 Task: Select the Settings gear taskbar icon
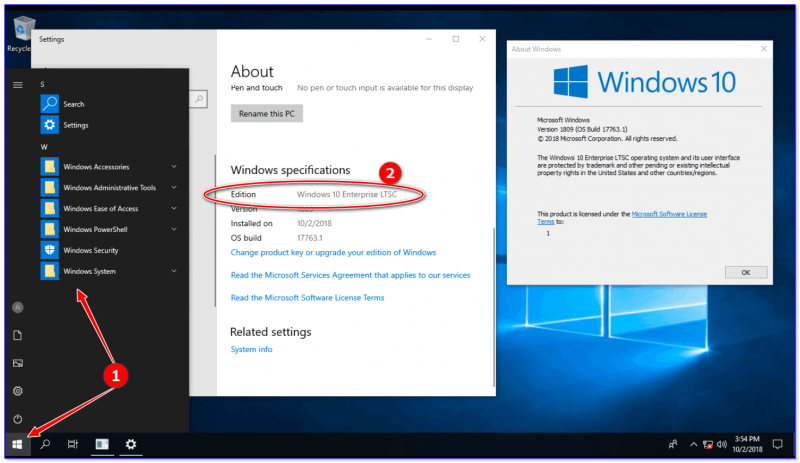pos(131,444)
